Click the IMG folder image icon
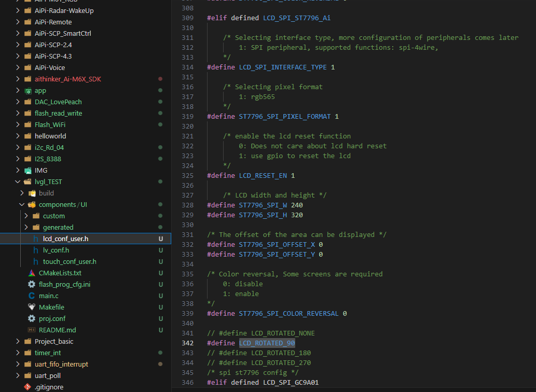Screen dimensions: 536x392 pos(28,170)
